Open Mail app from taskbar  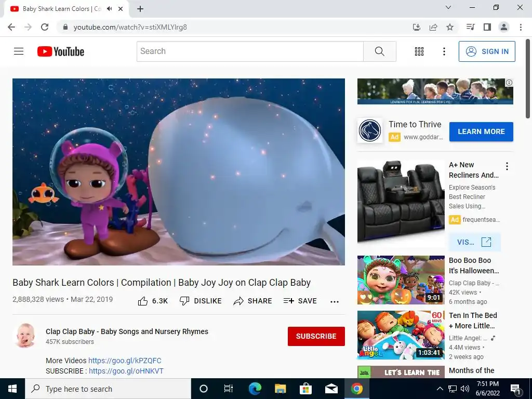pos(331,389)
